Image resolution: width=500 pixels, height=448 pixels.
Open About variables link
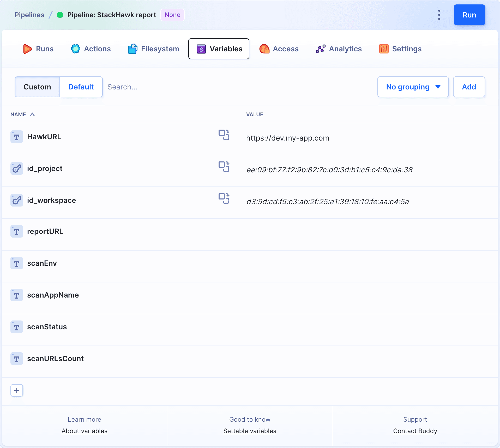(x=85, y=431)
